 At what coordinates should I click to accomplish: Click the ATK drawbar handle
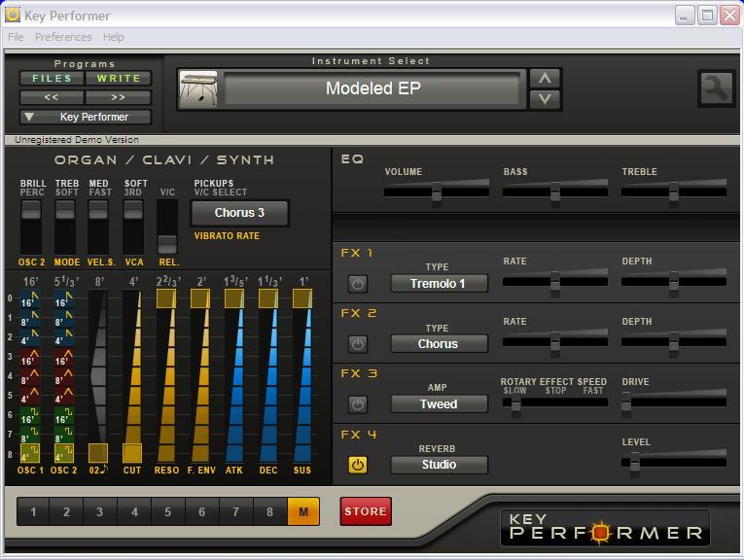(x=234, y=298)
